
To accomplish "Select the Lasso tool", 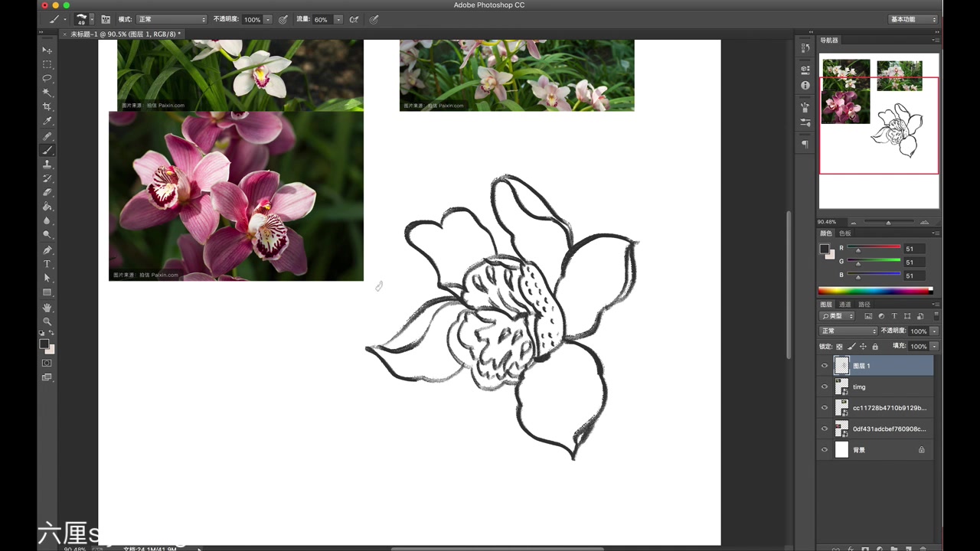I will [47, 78].
